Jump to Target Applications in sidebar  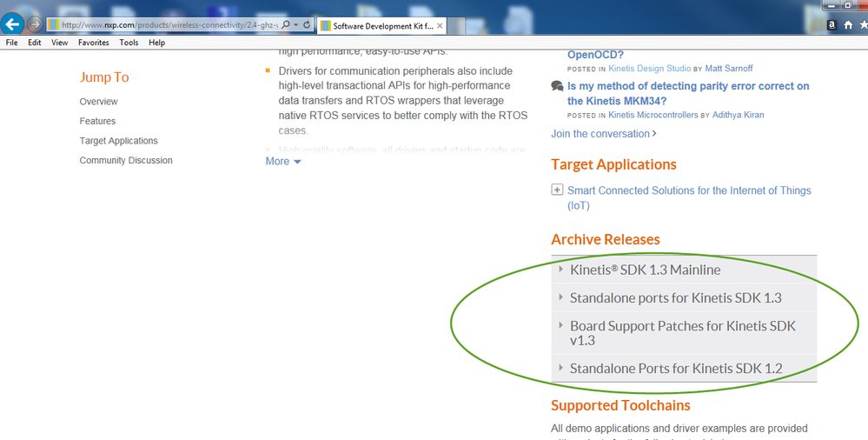[118, 141]
